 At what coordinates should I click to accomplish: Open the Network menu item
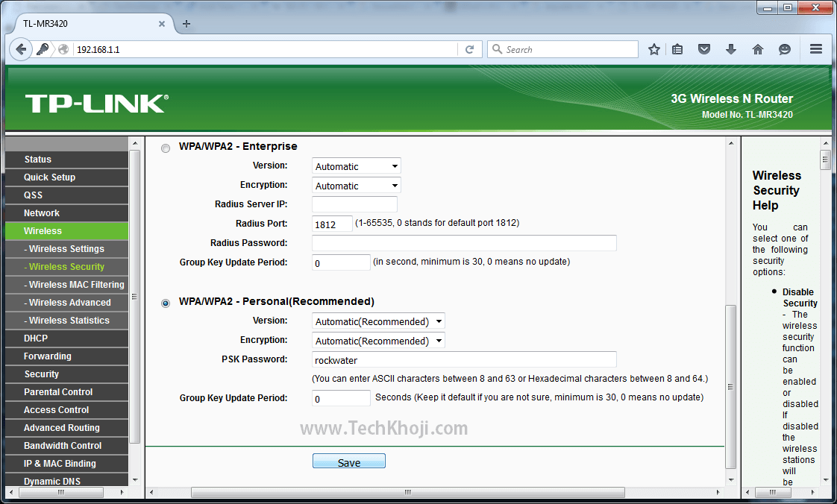(66, 212)
